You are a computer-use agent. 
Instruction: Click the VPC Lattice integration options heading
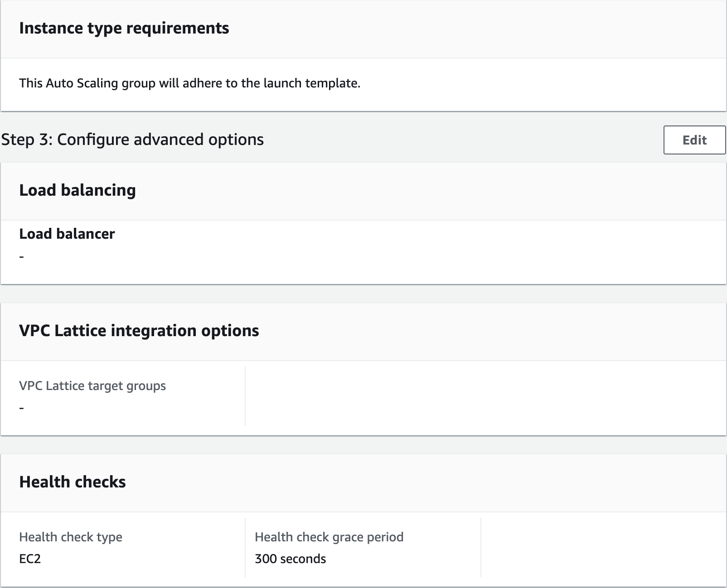pos(139,331)
